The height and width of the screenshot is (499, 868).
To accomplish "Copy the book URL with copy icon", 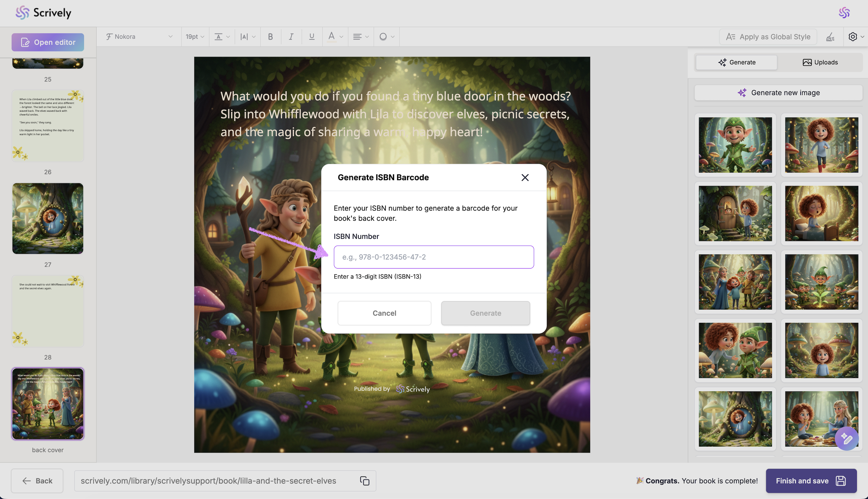I will pyautogui.click(x=364, y=481).
